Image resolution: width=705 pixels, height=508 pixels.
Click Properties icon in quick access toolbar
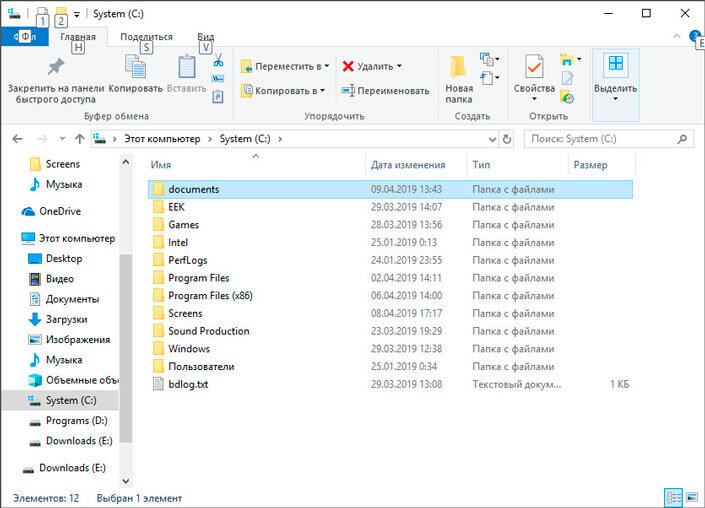42,14
